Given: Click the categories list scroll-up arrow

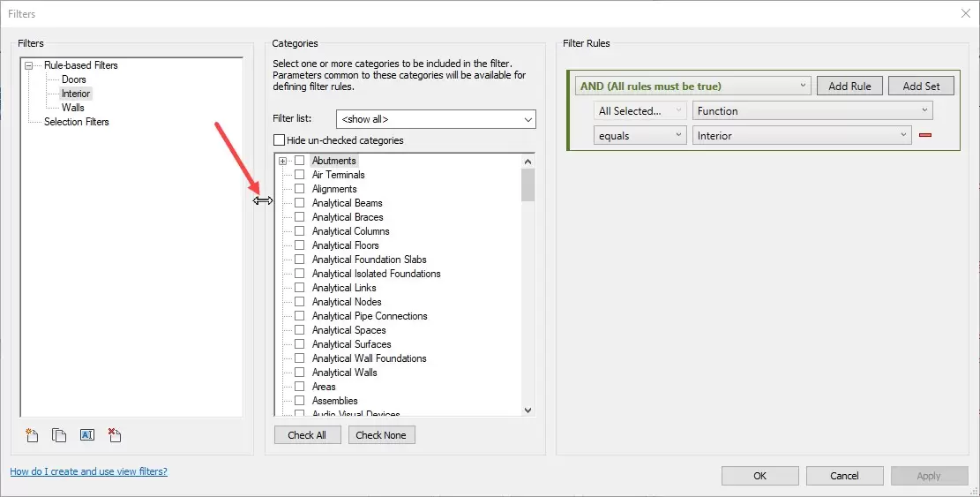Looking at the screenshot, I should tap(528, 162).
